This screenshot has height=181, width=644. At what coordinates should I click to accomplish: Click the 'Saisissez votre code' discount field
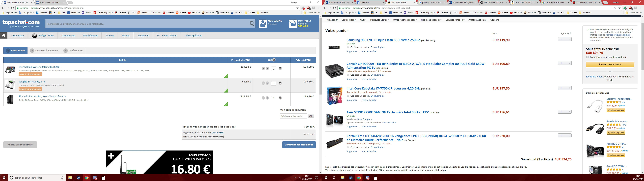pyautogui.click(x=293, y=116)
